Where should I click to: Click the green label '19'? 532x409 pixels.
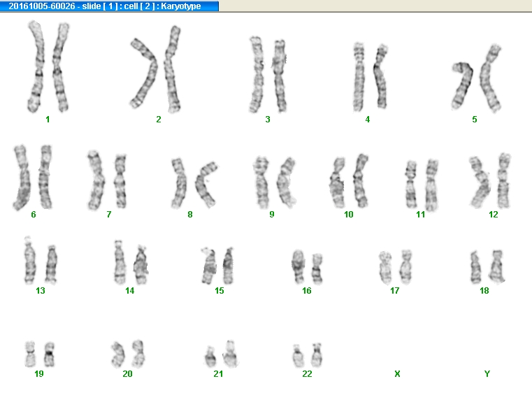[39, 374]
